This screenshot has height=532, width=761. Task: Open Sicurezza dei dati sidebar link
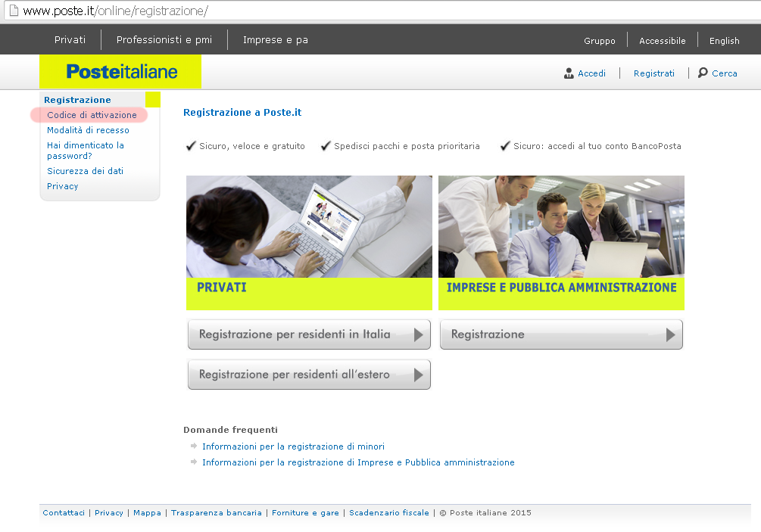(86, 171)
